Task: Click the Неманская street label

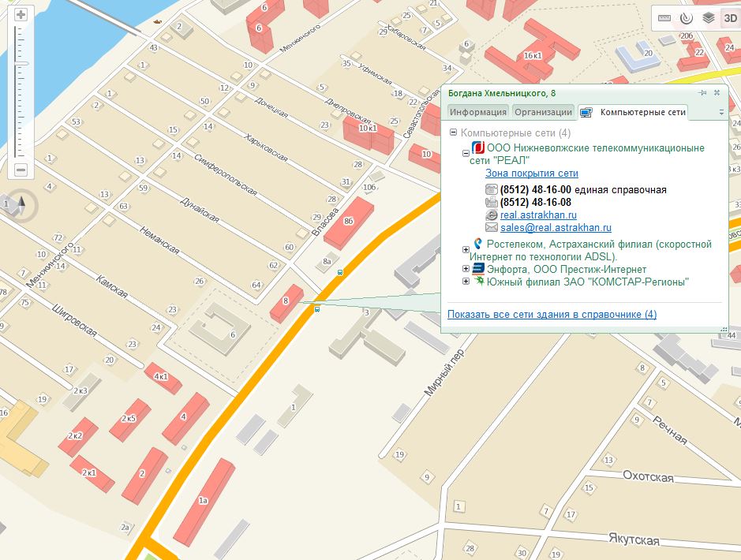Action: [x=159, y=240]
